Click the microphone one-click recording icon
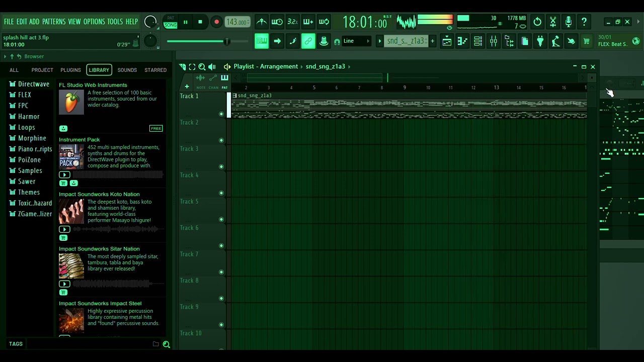 (x=569, y=22)
